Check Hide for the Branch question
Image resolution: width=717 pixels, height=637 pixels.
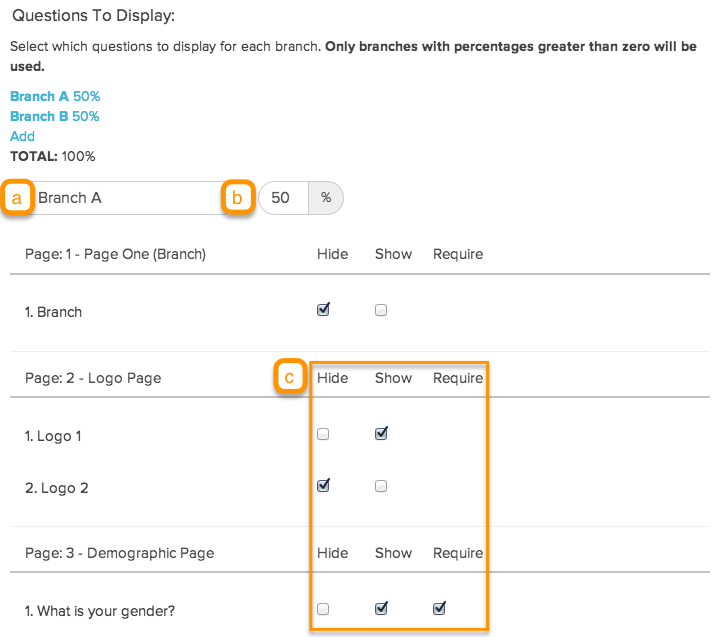[322, 310]
